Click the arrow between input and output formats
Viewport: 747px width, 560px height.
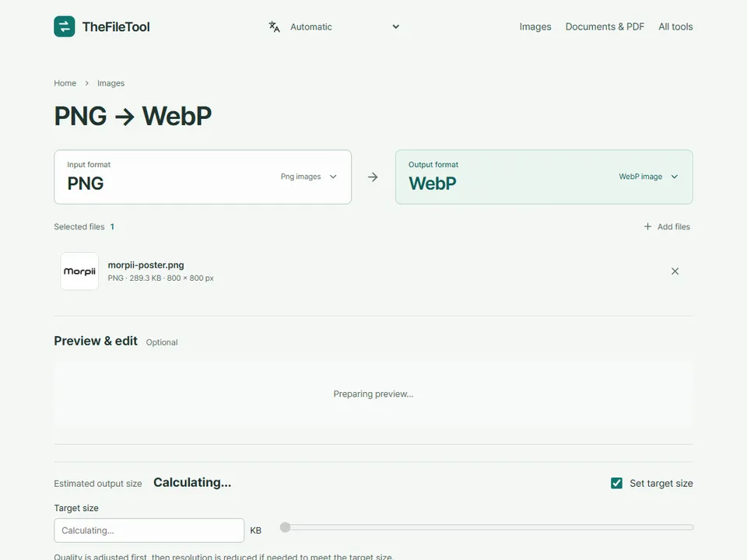[373, 177]
